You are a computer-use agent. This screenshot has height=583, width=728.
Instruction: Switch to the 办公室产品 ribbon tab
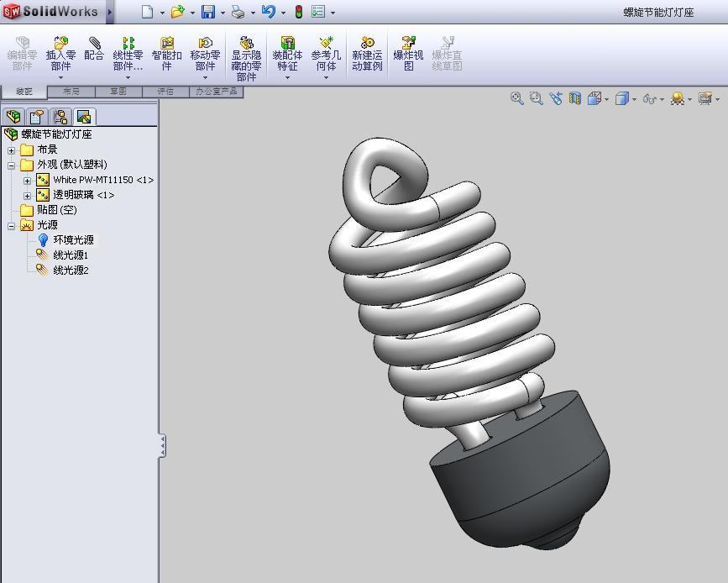(x=217, y=91)
